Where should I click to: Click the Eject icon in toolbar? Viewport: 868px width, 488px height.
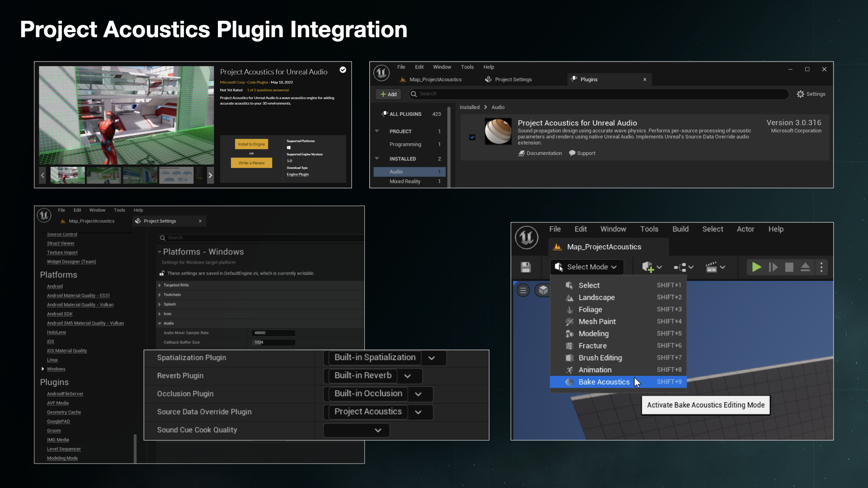click(805, 267)
